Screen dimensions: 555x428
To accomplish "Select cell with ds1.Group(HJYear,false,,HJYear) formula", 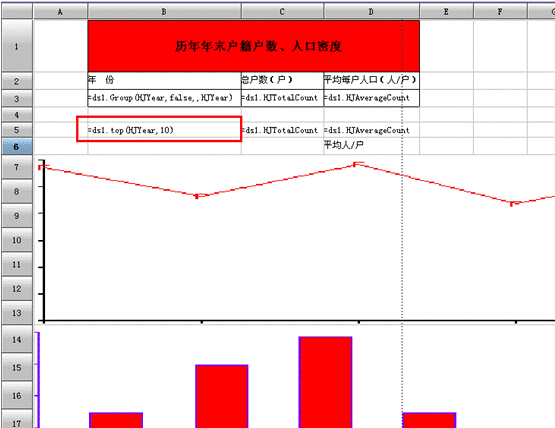I will pos(164,98).
